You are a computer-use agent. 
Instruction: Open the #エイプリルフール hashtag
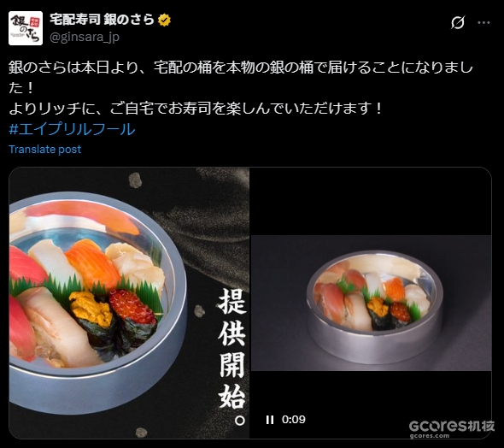[72, 129]
